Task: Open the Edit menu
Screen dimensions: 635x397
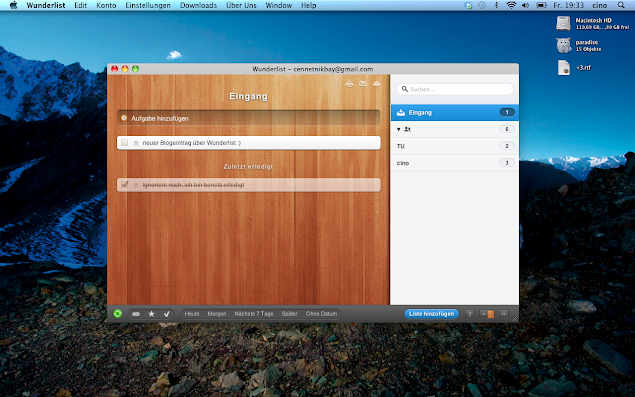Action: pos(81,5)
